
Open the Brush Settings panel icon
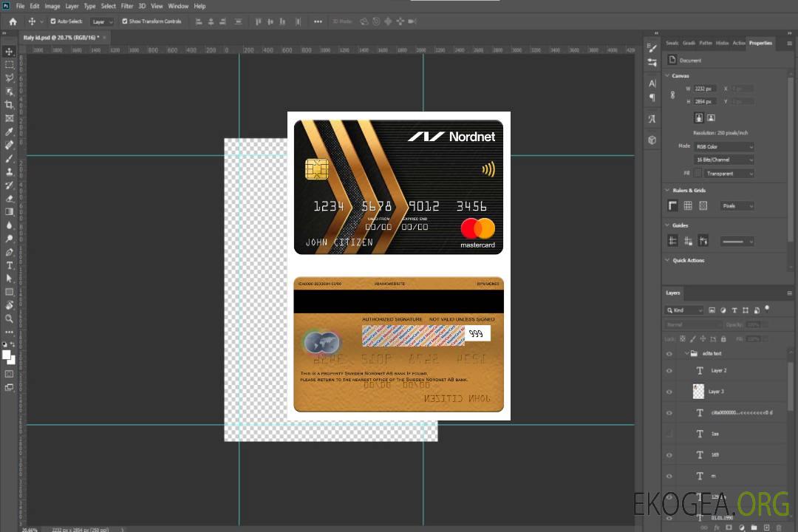652,48
